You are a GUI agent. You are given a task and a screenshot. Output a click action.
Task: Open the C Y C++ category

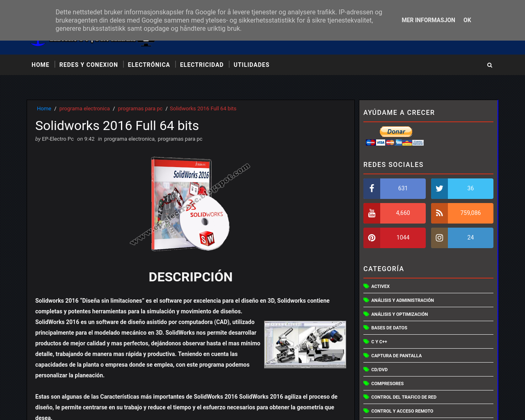pyautogui.click(x=379, y=342)
